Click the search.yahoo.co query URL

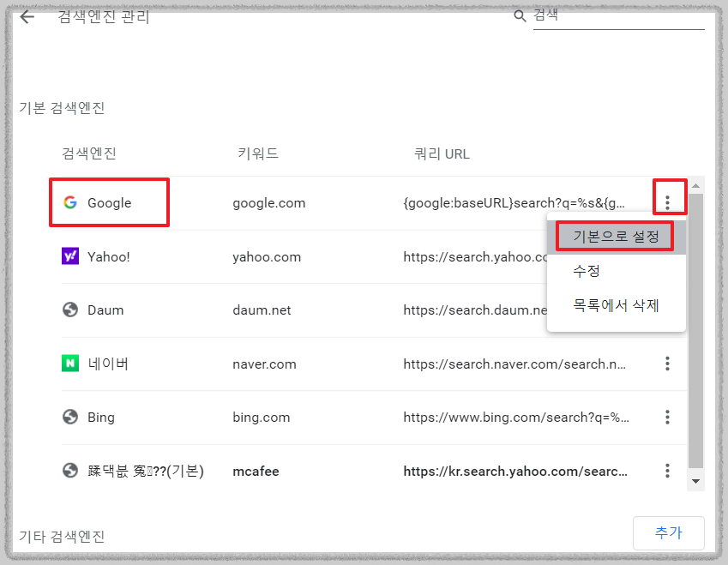click(x=475, y=256)
